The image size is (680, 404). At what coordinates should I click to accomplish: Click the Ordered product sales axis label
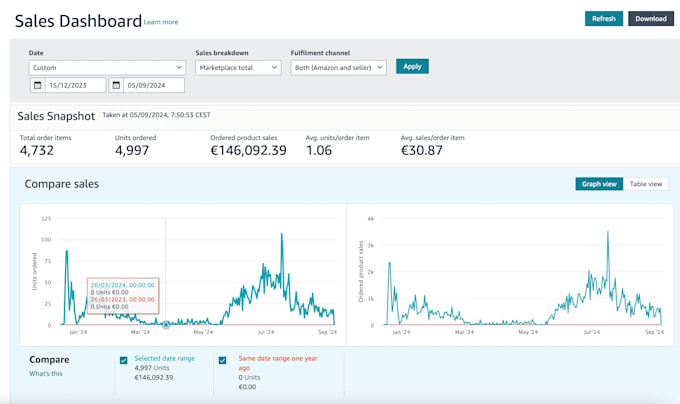click(360, 271)
